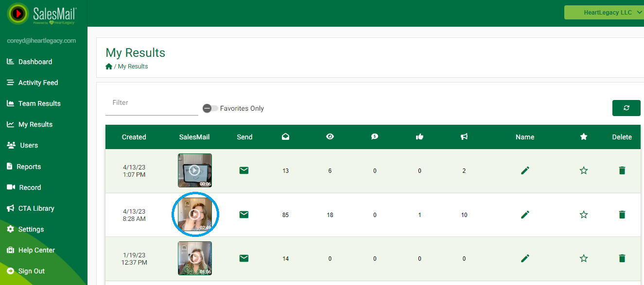Go to CTA Library in sidebar
Screen dimensions: 644x285
point(36,208)
